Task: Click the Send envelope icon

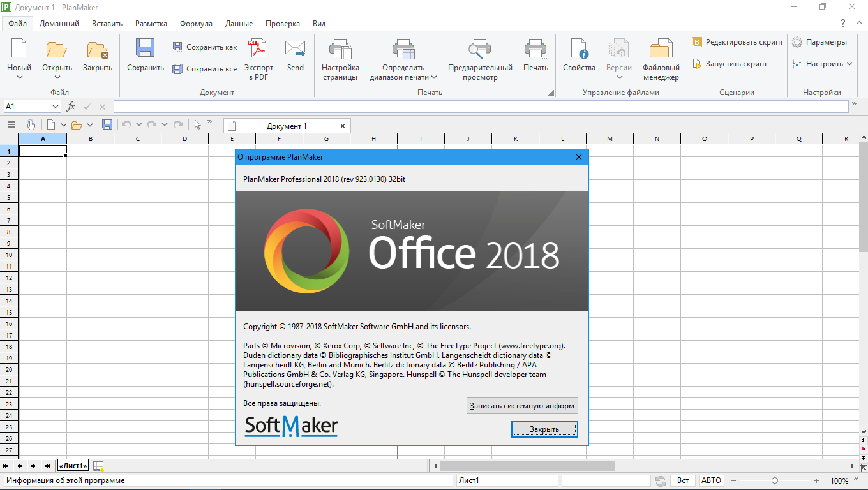Action: (295, 49)
